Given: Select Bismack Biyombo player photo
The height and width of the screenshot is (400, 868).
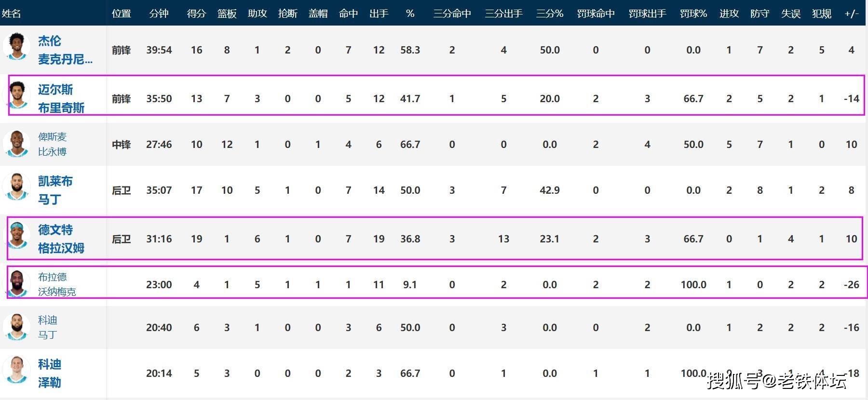Looking at the screenshot, I should click(x=17, y=144).
